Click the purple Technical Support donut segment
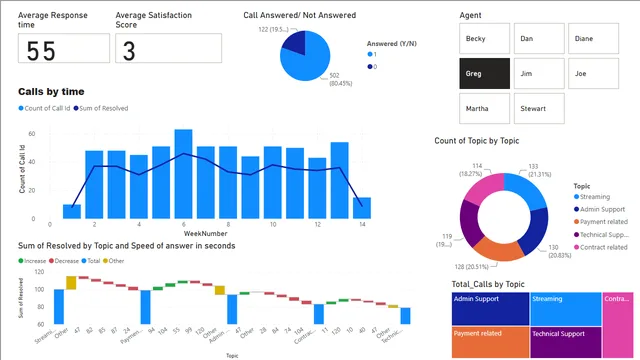 pos(469,223)
